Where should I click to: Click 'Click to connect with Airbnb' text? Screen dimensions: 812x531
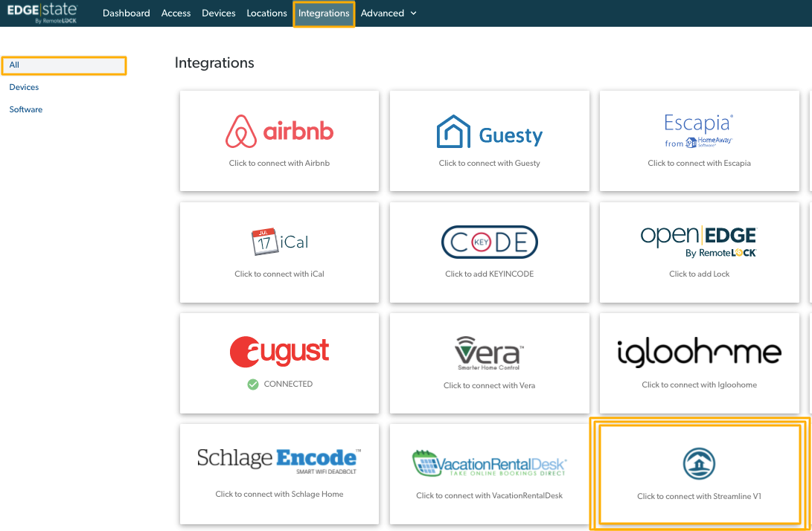[x=279, y=163]
